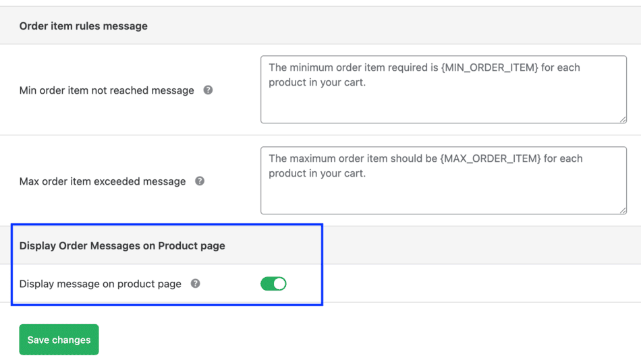Click the Order item rules message heading
This screenshot has height=364, width=641.
(x=84, y=26)
